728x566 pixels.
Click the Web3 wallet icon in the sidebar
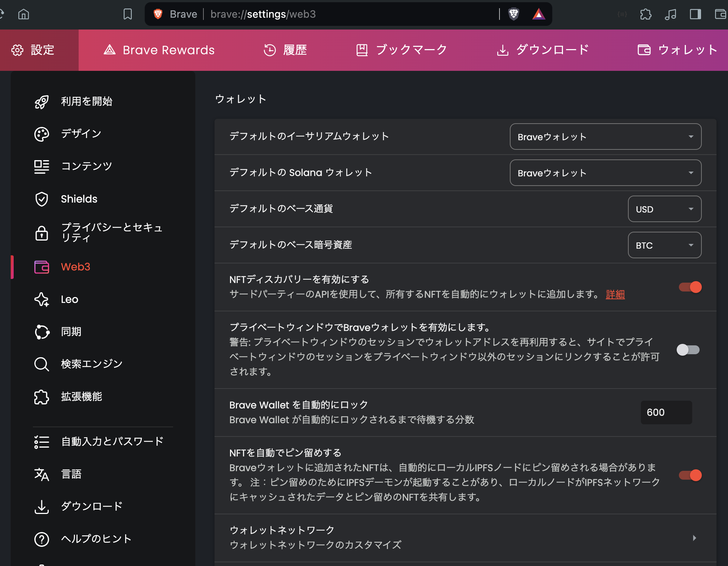click(42, 267)
